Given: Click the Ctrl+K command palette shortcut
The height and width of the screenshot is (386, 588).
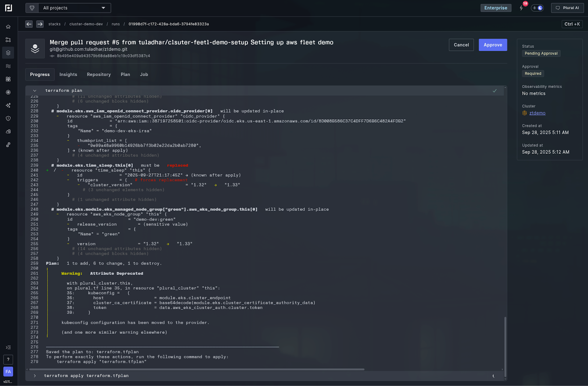Looking at the screenshot, I should 572,24.
